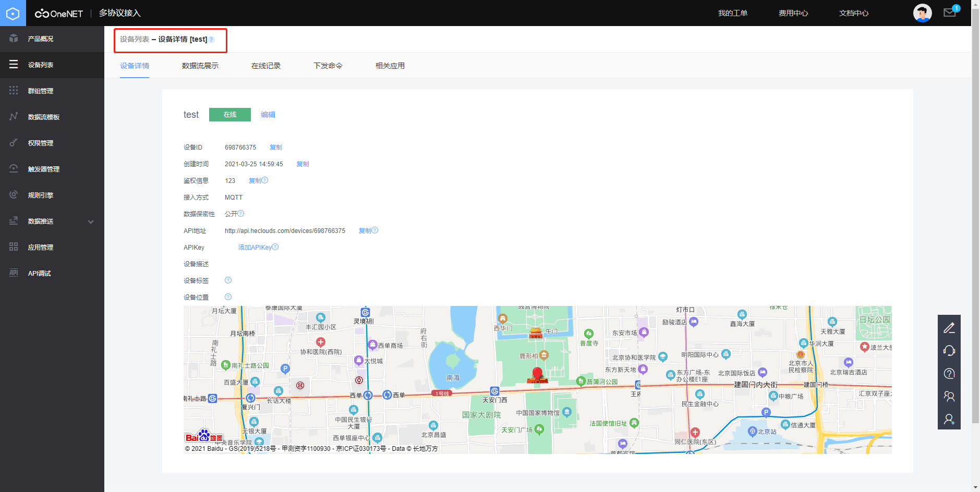
Task: Click the red location marker on map
Action: point(537,374)
